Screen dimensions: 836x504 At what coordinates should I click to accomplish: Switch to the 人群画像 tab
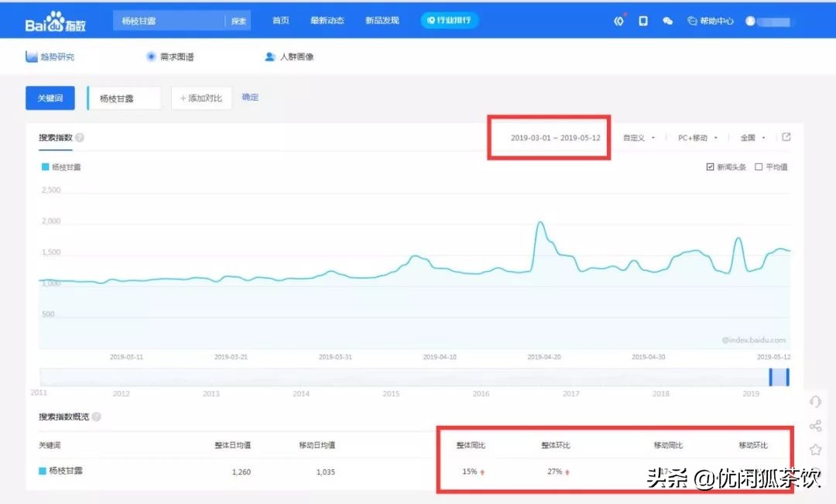pos(288,56)
